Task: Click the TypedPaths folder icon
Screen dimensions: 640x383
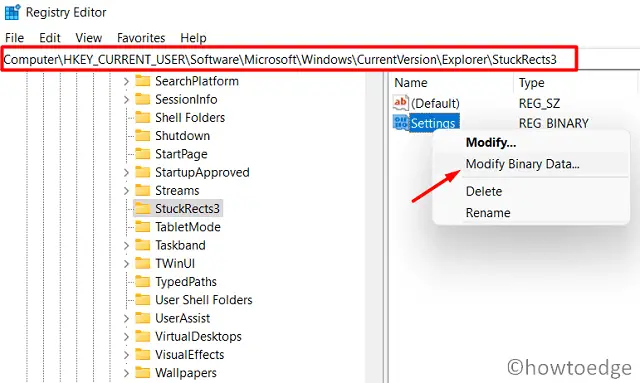Action: click(x=142, y=282)
